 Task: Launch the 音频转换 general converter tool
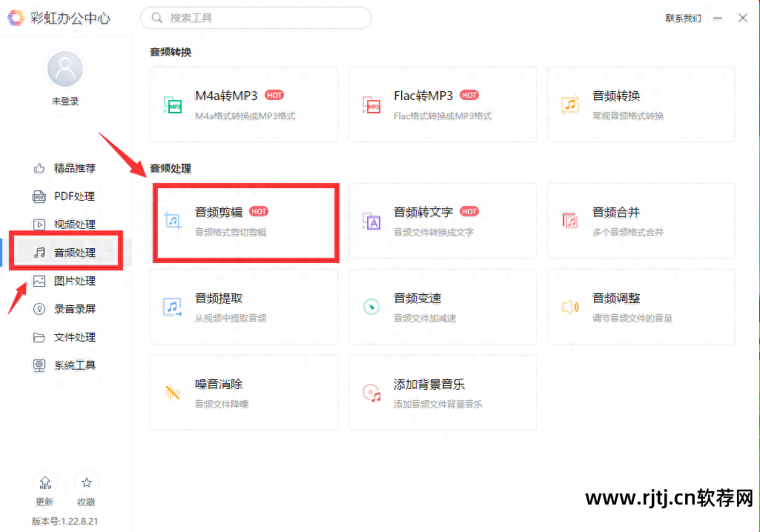(640, 104)
